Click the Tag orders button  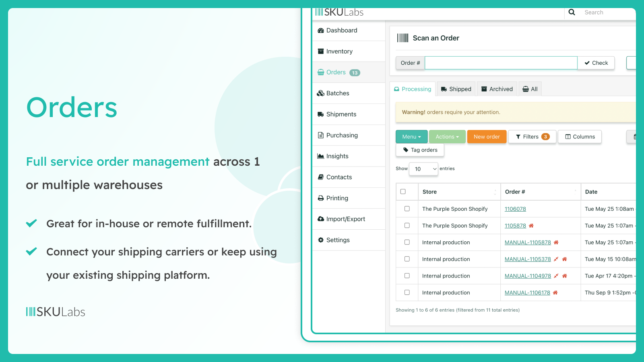coord(420,150)
